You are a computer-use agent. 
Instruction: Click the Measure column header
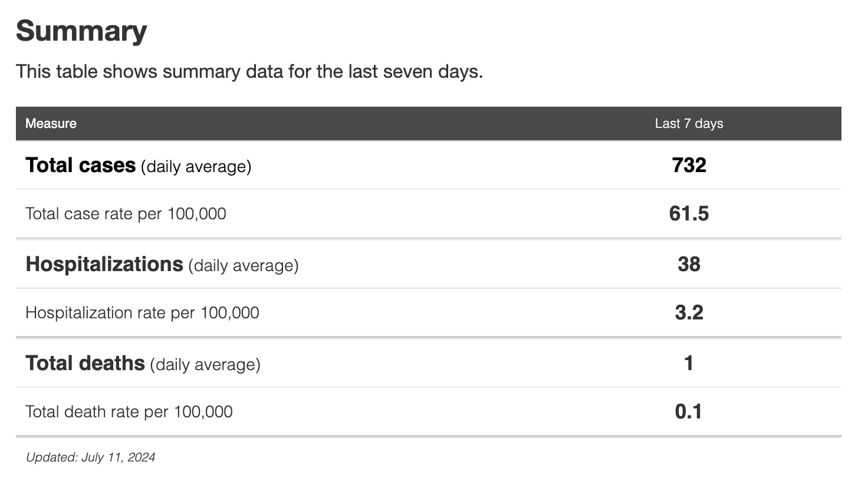pos(51,124)
